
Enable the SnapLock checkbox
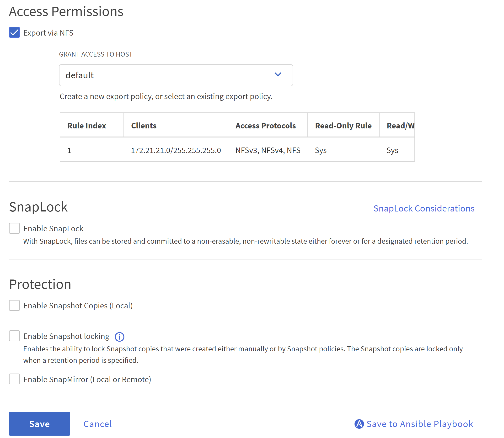click(14, 228)
